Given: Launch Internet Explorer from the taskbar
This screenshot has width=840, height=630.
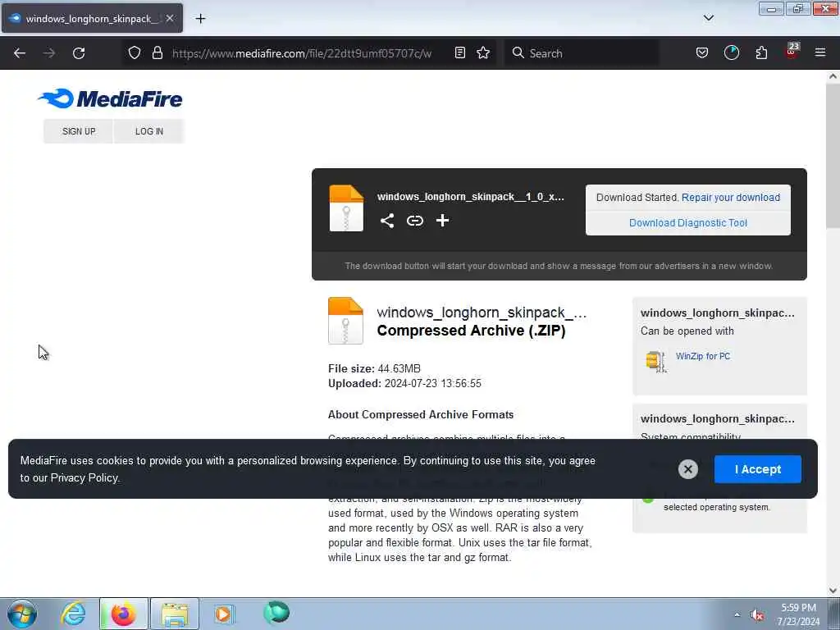Looking at the screenshot, I should pyautogui.click(x=73, y=614).
